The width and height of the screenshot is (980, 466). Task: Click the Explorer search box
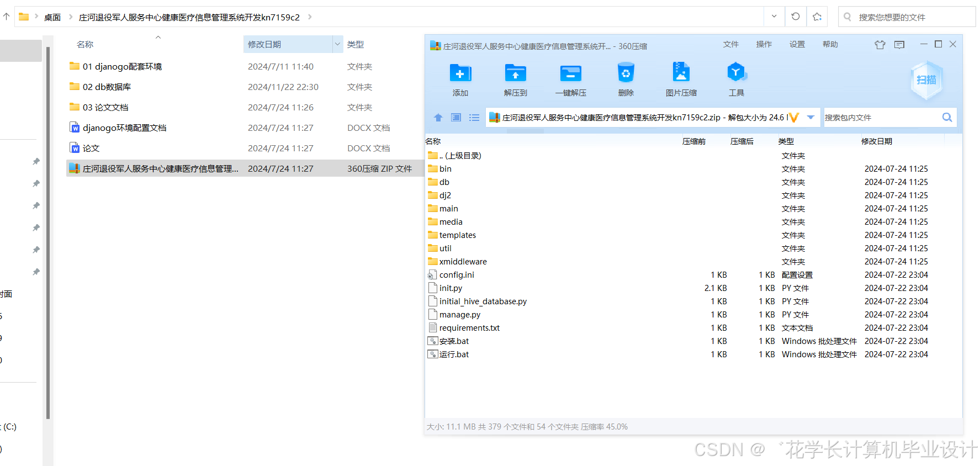tap(907, 17)
